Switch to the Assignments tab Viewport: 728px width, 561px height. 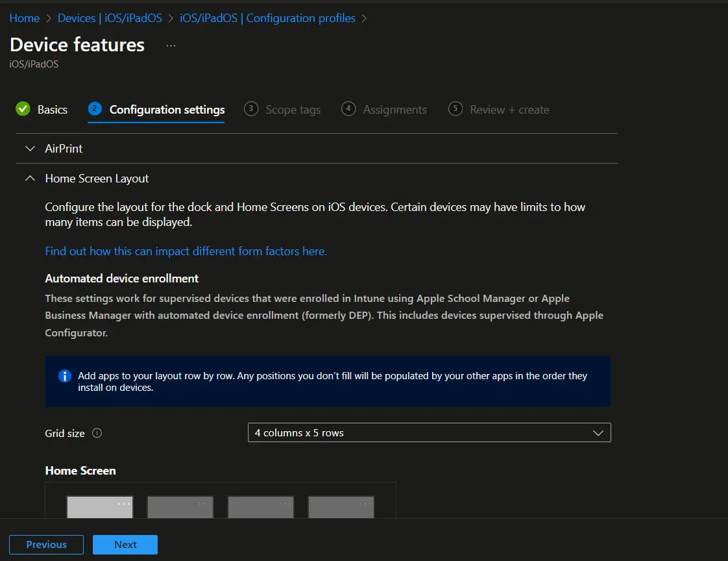coord(393,110)
